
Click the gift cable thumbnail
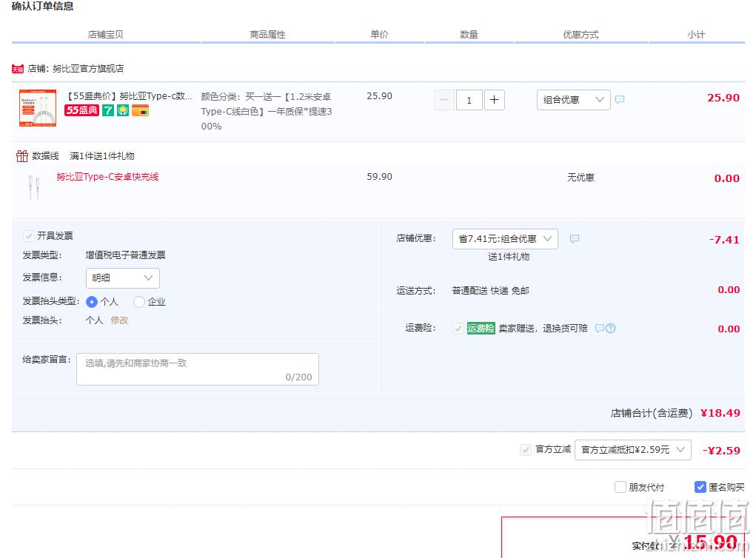click(34, 187)
